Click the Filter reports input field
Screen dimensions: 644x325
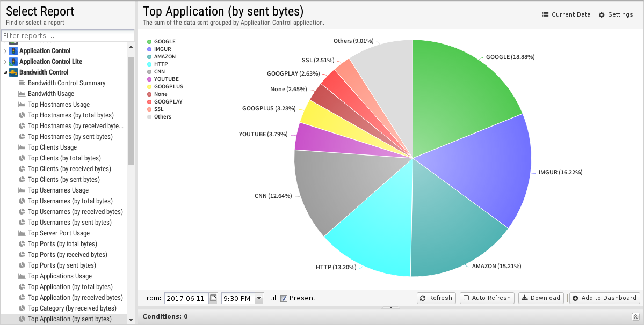point(68,35)
